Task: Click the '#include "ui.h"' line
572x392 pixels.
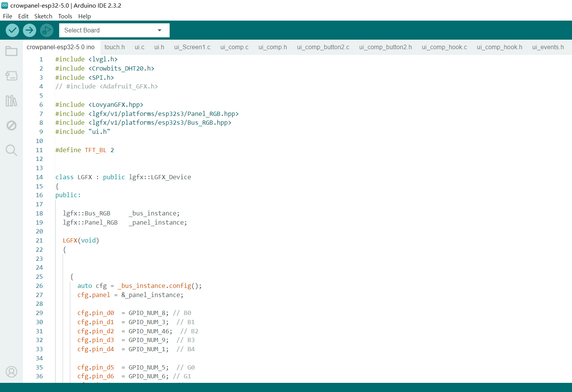Action: click(83, 132)
